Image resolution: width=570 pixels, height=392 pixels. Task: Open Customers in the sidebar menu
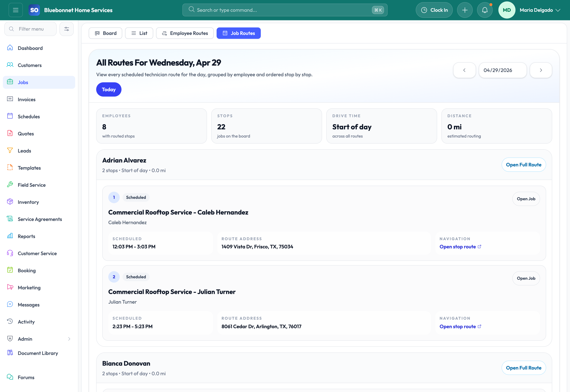(39, 65)
